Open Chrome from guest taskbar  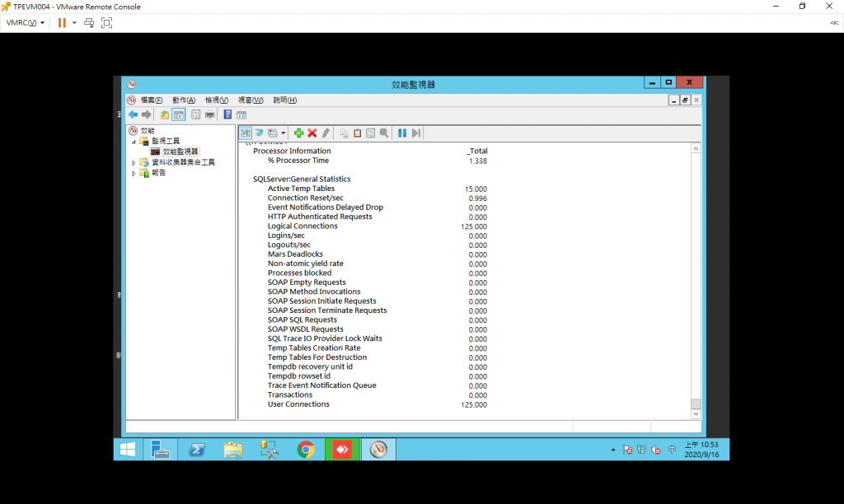[306, 450]
